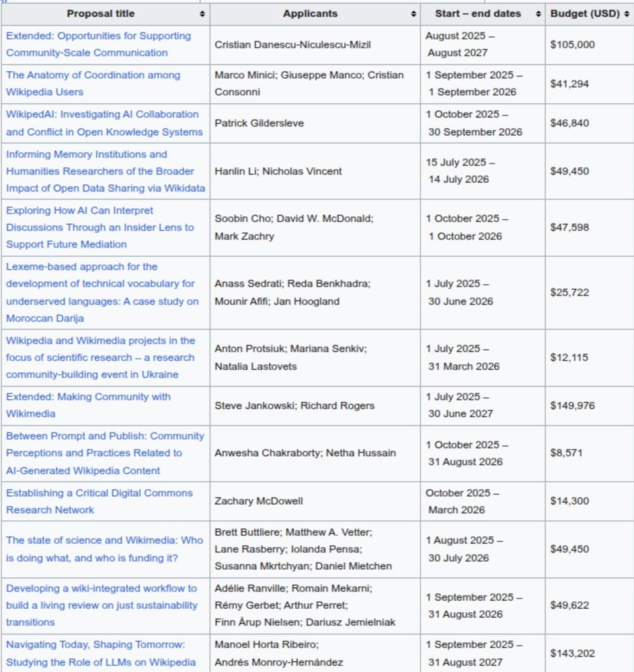Select budget cell $25,722
The height and width of the screenshot is (672, 634).
click(590, 293)
